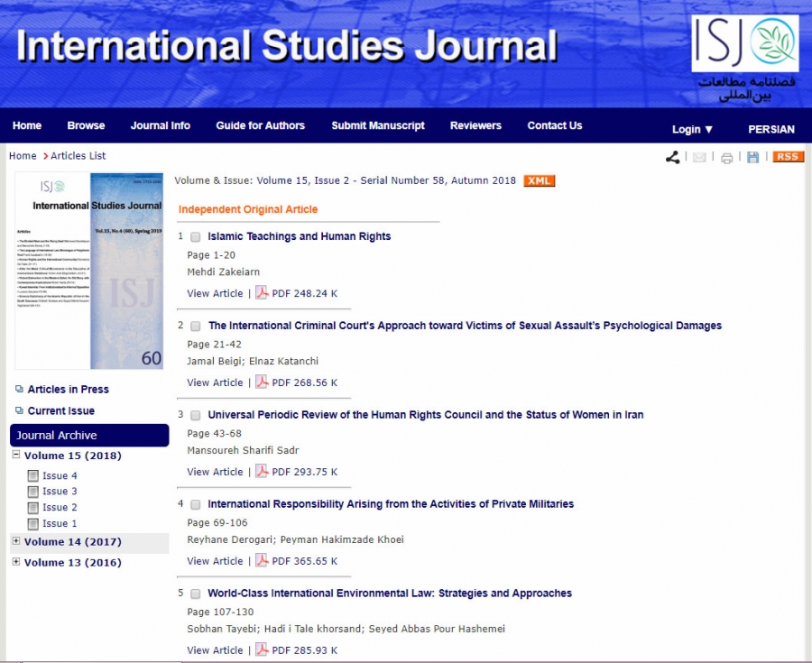Click the email envelope icon
Screen dimensions: 812x663
click(699, 157)
